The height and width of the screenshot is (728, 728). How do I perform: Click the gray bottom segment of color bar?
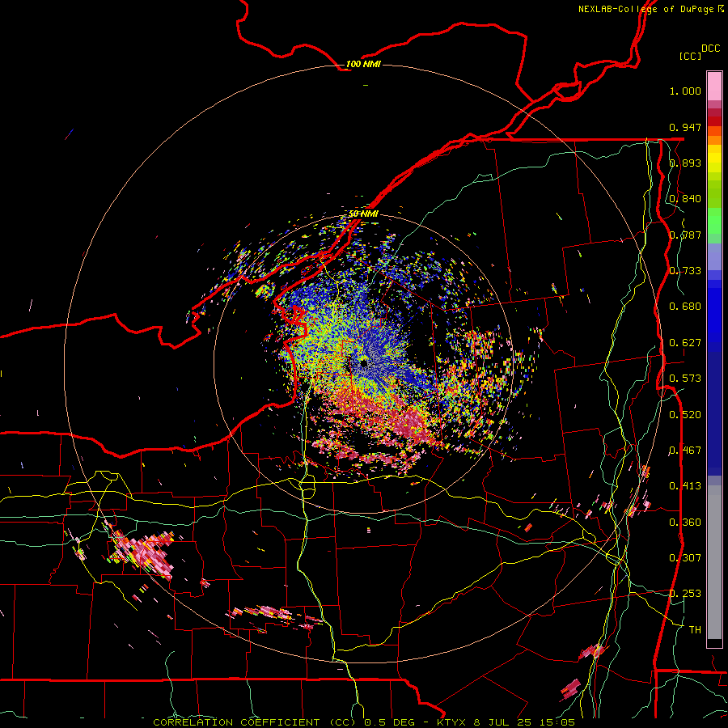click(714, 562)
